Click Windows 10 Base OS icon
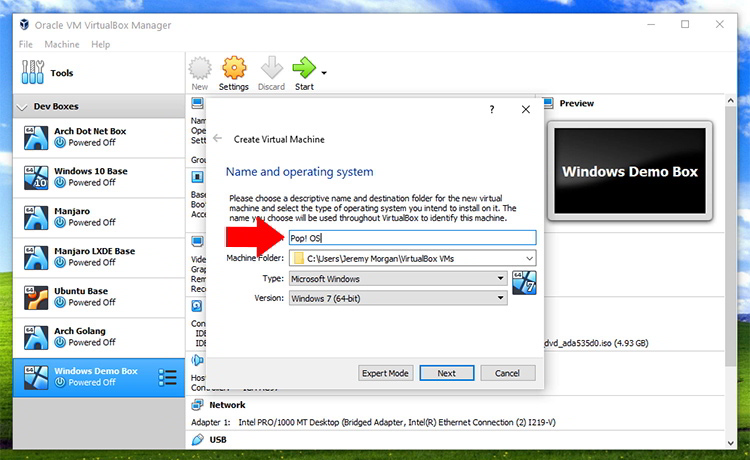Image resolution: width=750 pixels, height=460 pixels. pyautogui.click(x=36, y=177)
